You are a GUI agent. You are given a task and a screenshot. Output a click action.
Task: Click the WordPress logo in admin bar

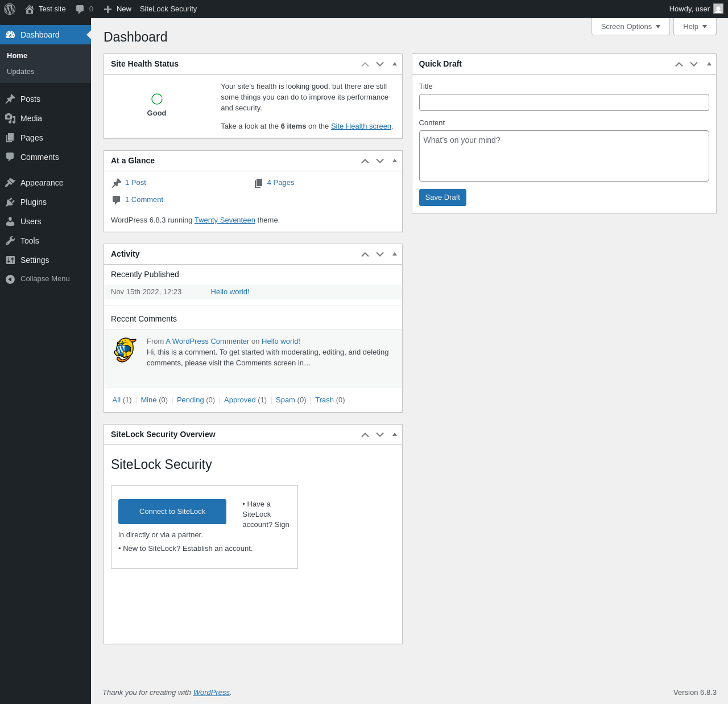(10, 9)
